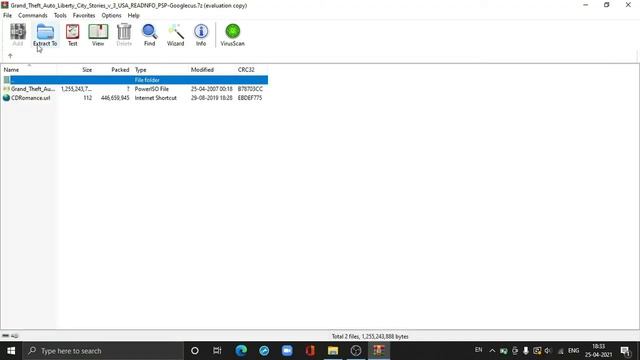Click the 25-04-2007 00:18 modified date
Viewport: 640px width, 360px height.
click(x=211, y=89)
